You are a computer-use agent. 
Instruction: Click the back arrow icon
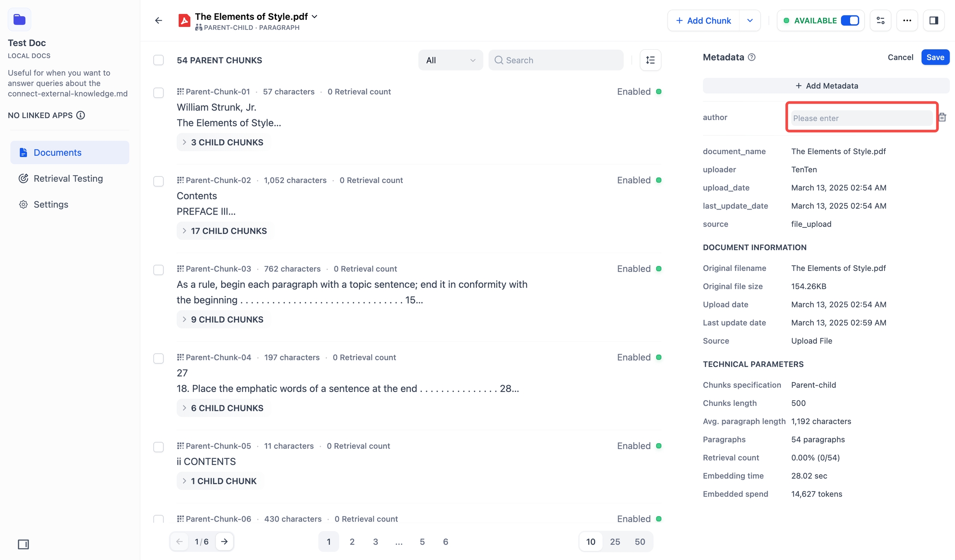pos(158,20)
